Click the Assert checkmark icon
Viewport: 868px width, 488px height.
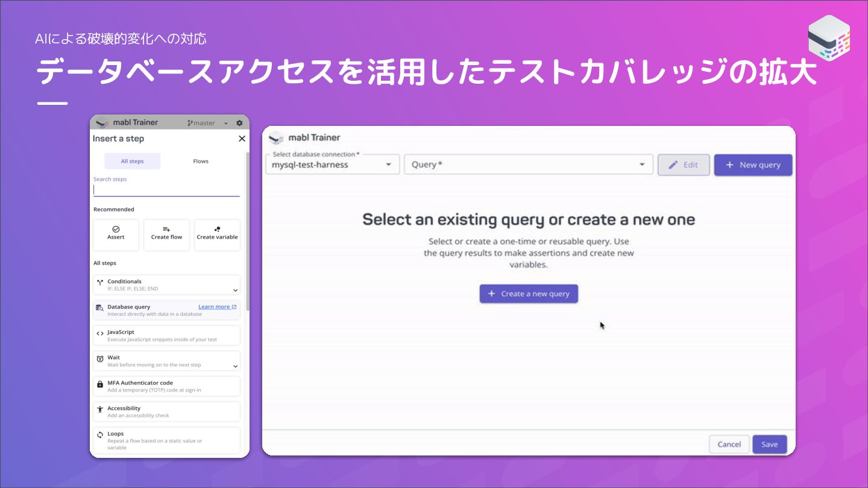click(116, 229)
